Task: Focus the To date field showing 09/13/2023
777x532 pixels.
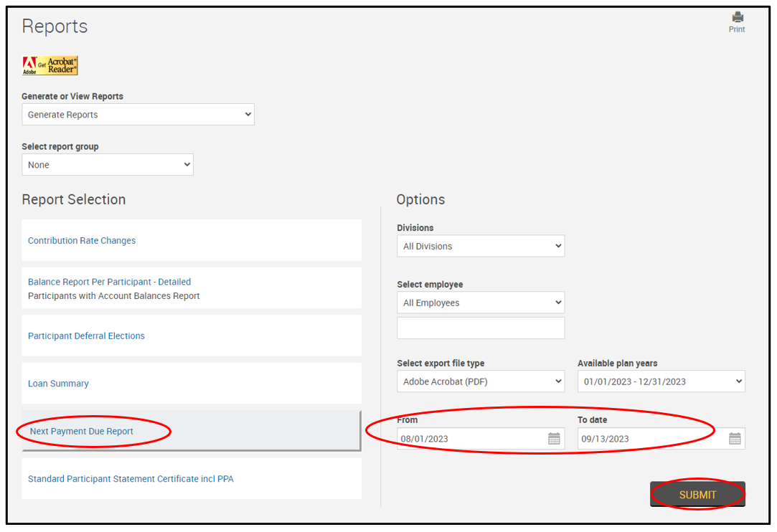Action: pos(649,439)
